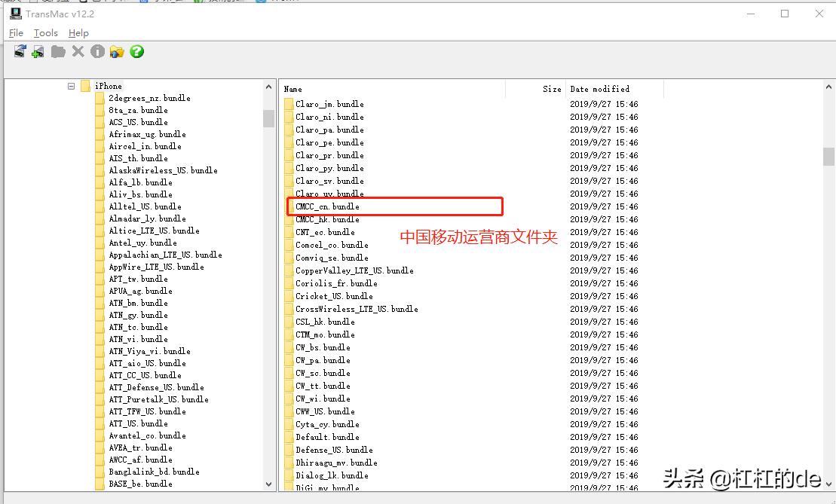Click the tree panel scrollbar thumb
The height and width of the screenshot is (504, 836).
(268, 118)
